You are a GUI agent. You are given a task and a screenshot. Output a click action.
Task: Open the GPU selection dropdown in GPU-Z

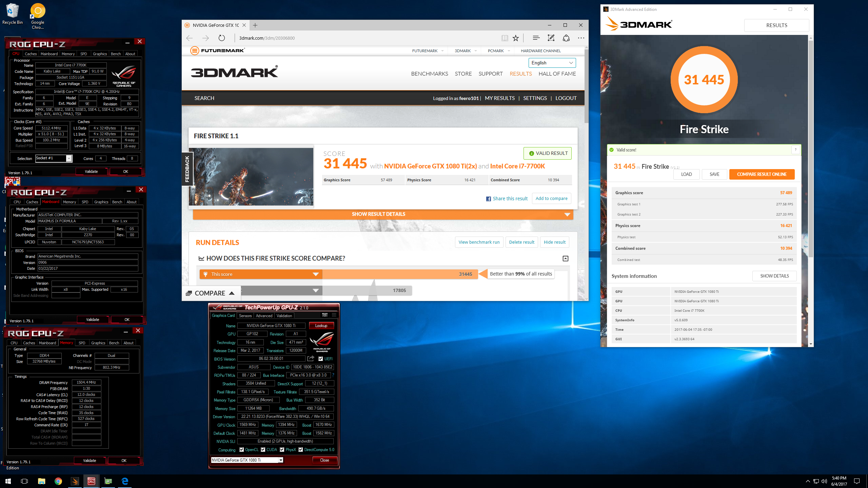pyautogui.click(x=247, y=460)
